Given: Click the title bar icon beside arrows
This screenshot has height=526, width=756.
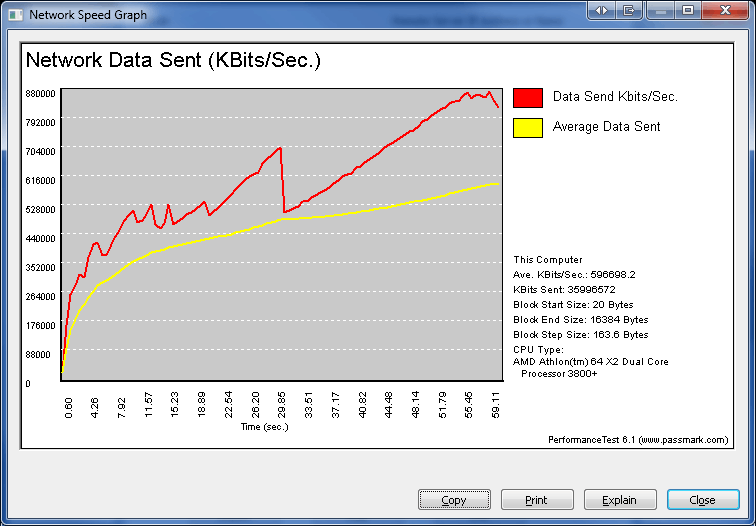Looking at the screenshot, I should 628,10.
